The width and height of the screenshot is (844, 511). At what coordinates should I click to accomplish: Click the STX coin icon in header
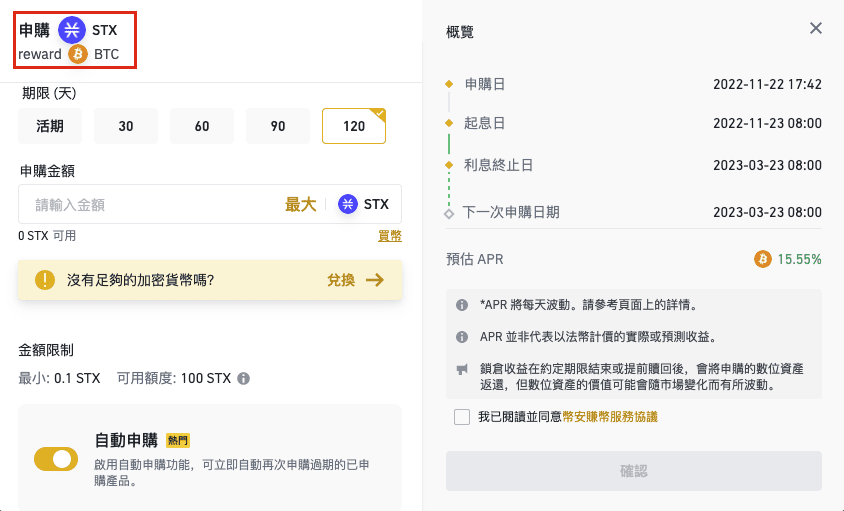72,30
